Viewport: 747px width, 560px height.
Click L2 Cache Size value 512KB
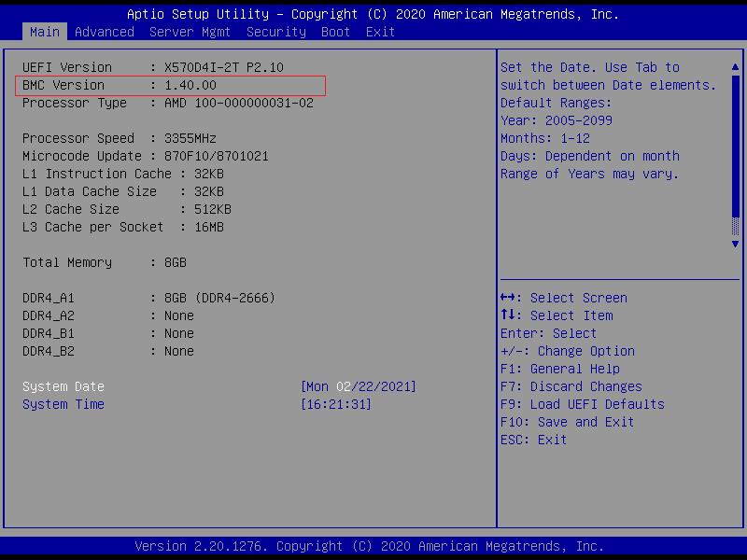click(x=213, y=209)
